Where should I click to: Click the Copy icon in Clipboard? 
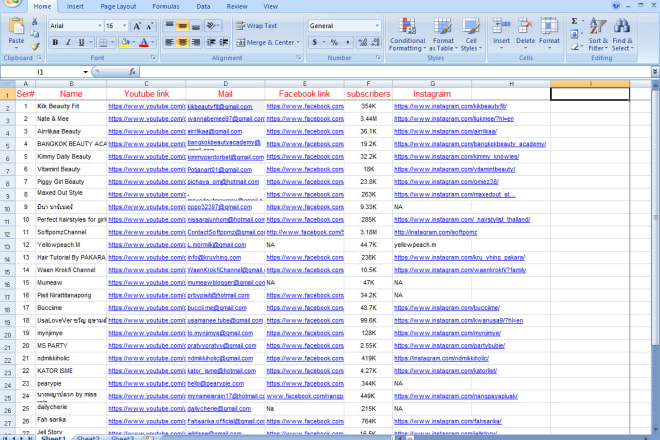click(x=35, y=34)
